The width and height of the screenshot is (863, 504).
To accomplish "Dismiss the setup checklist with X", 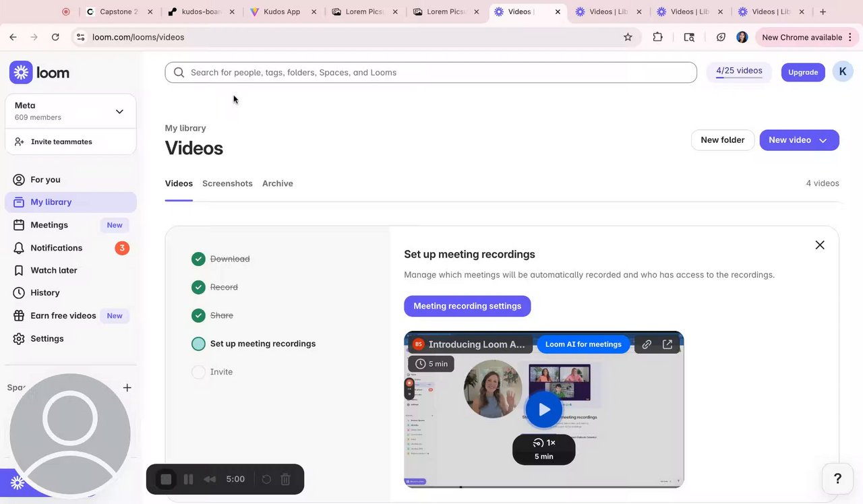I will click(820, 245).
